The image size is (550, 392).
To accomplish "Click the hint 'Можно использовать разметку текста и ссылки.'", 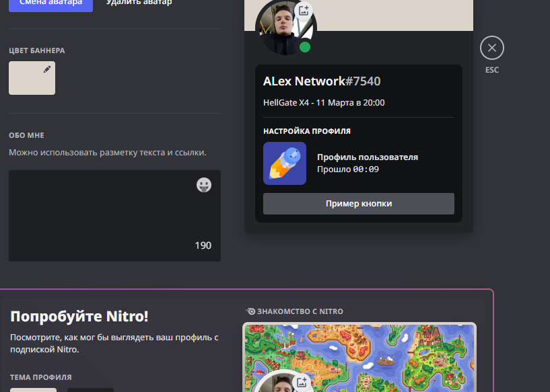I will click(108, 153).
